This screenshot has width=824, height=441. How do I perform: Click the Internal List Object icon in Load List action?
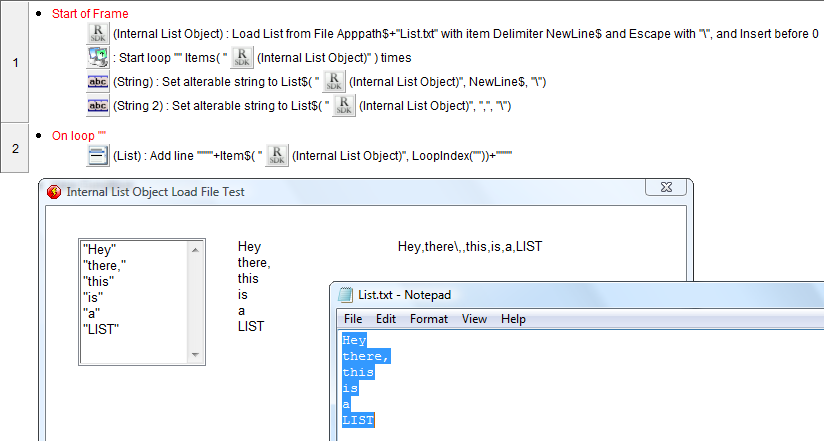pyautogui.click(x=98, y=34)
